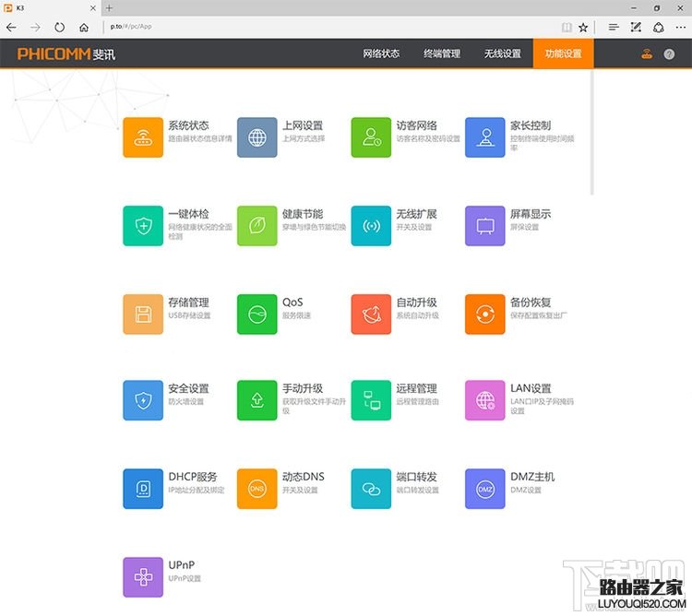Open the 系统状态 router status icon
The width and height of the screenshot is (692, 616).
coord(143,137)
